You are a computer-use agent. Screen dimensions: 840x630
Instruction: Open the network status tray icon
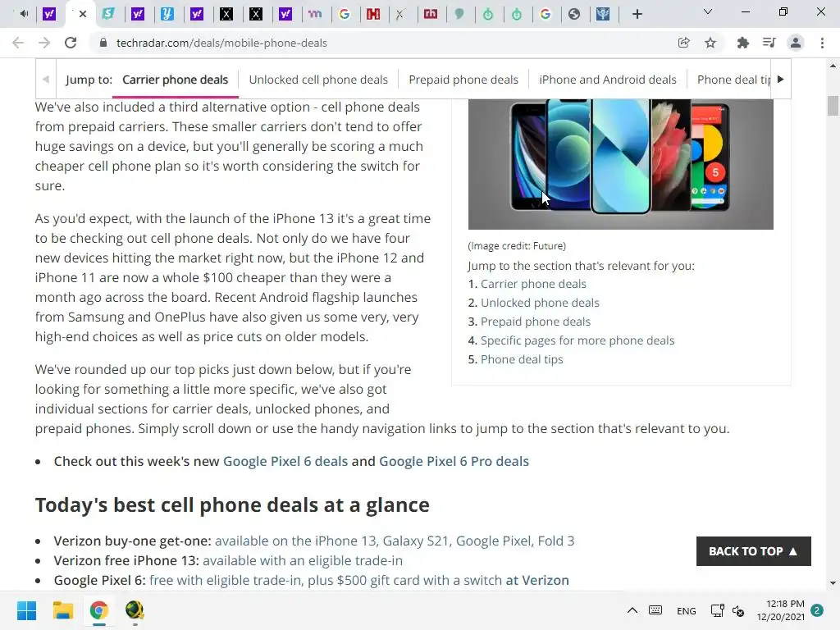717,610
